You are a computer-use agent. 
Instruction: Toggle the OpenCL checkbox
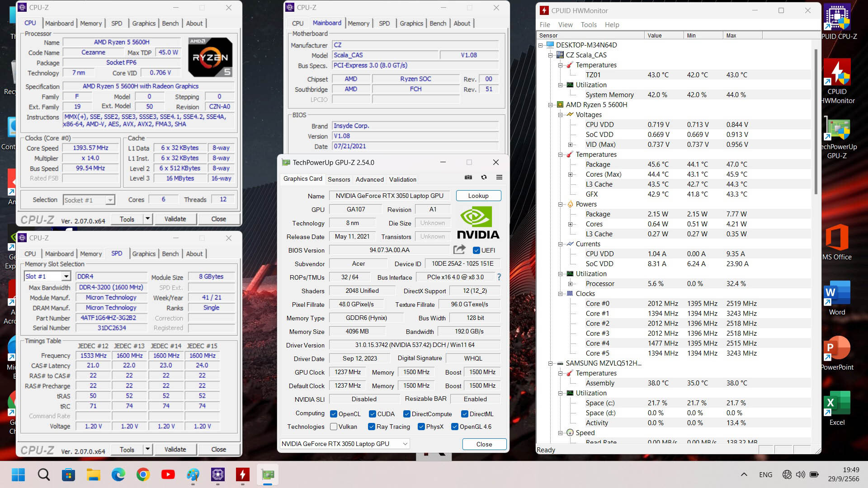point(334,414)
